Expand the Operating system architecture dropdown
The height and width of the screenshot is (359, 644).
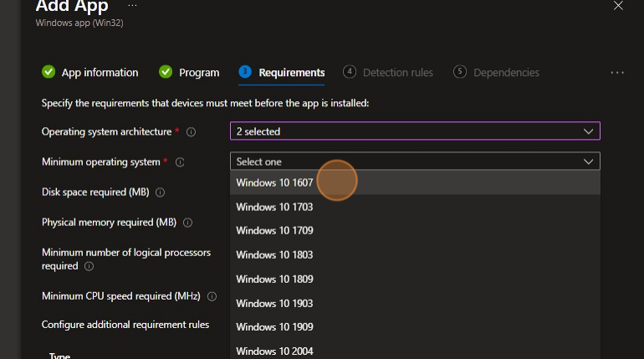click(415, 131)
